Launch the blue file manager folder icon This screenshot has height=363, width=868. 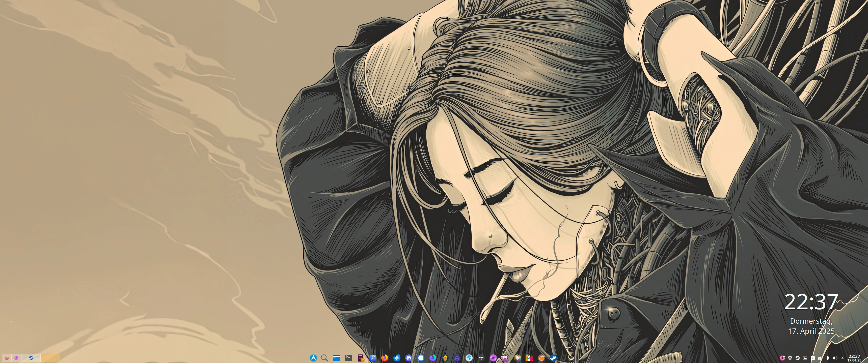337,358
